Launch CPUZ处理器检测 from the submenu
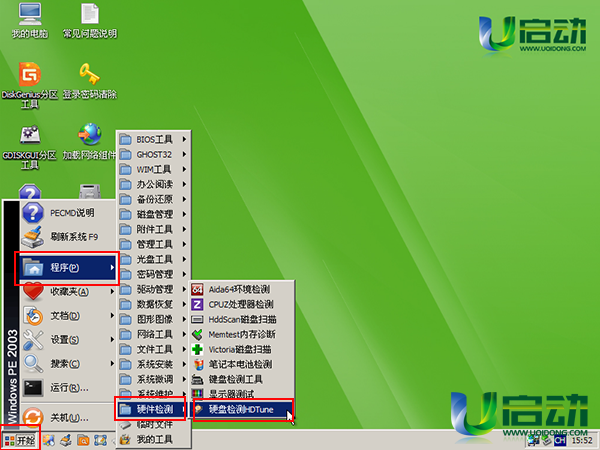This screenshot has height=450, width=600. 242,304
